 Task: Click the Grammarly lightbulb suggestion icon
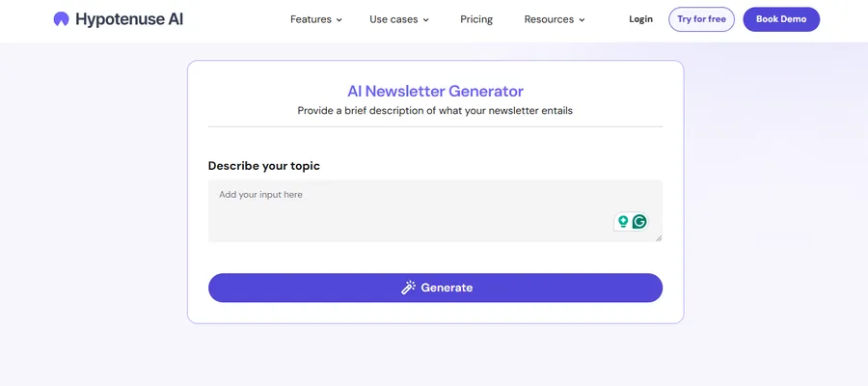tap(623, 222)
